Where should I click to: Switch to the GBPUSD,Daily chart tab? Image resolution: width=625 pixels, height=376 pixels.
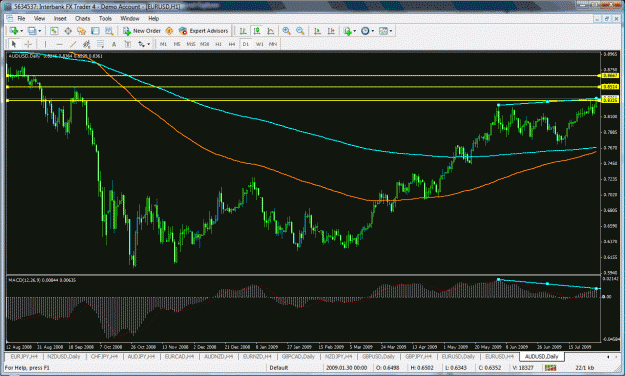[378, 356]
